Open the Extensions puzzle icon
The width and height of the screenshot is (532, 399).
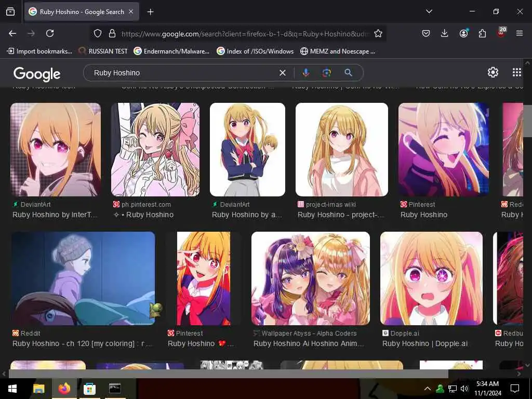(482, 33)
